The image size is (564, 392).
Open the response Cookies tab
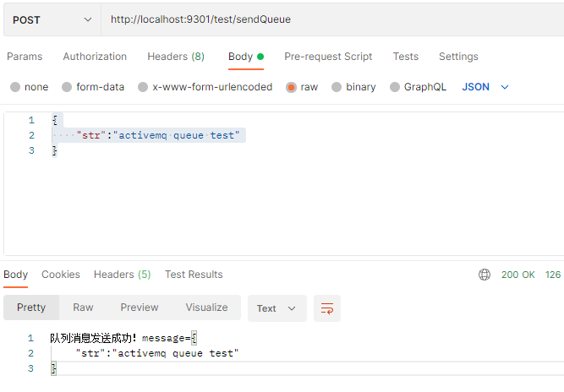click(x=61, y=275)
